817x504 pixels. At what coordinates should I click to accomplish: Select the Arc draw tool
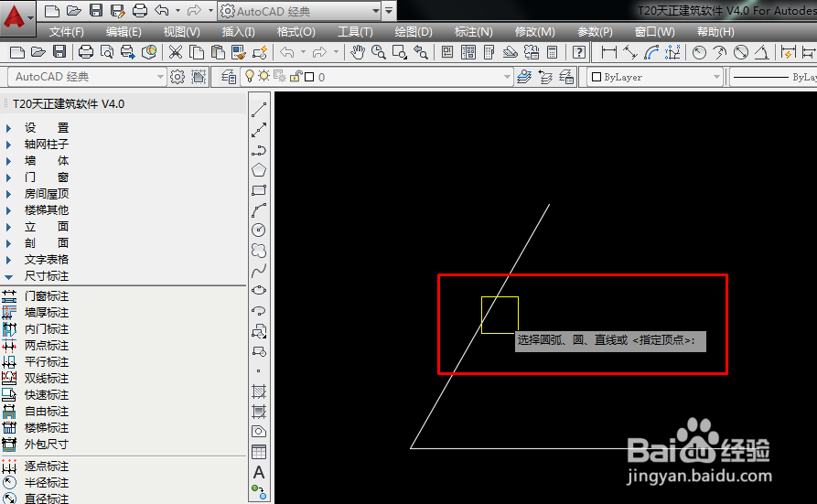click(259, 210)
